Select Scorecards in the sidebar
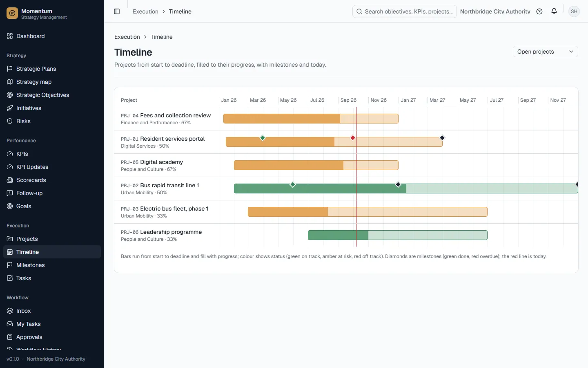This screenshot has height=368, width=588. (52, 180)
